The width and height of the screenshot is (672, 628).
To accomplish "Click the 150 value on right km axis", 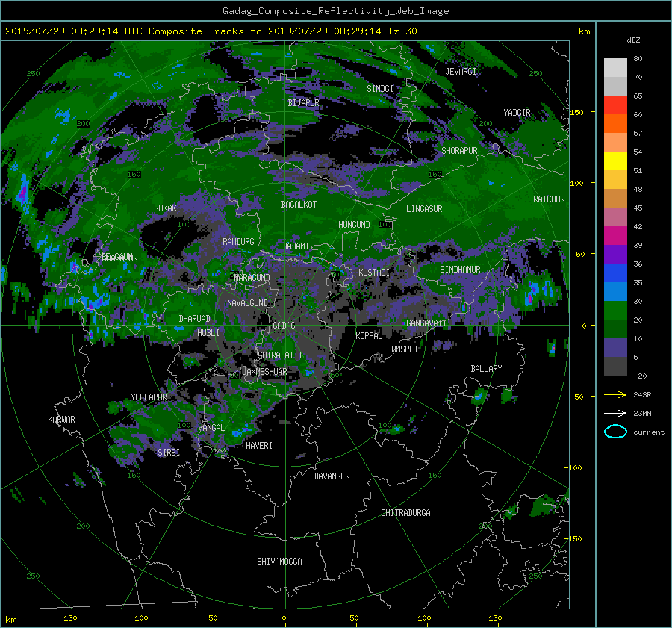I will (577, 112).
